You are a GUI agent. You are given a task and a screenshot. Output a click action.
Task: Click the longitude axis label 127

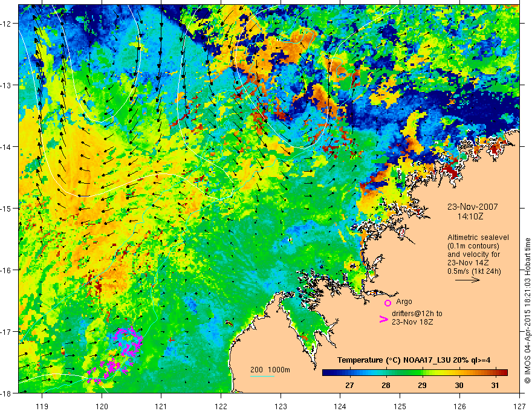pos(519,407)
